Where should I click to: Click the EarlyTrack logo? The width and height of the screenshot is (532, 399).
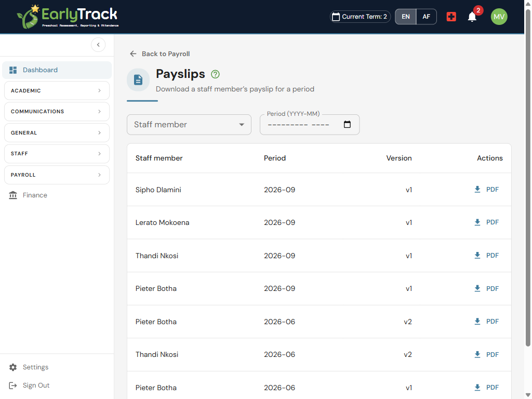[68, 17]
